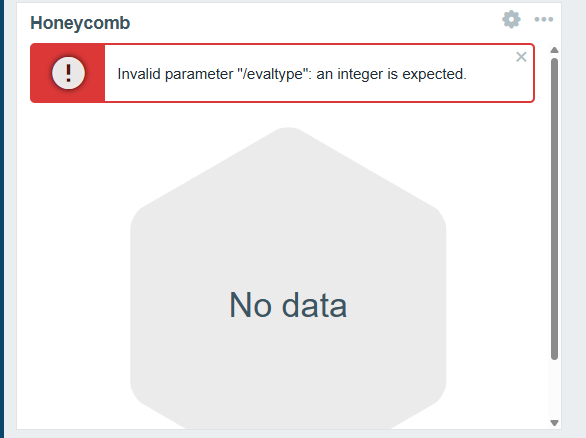This screenshot has width=586, height=438.
Task: Click the scrollbar down arrow
Action: [x=555, y=423]
